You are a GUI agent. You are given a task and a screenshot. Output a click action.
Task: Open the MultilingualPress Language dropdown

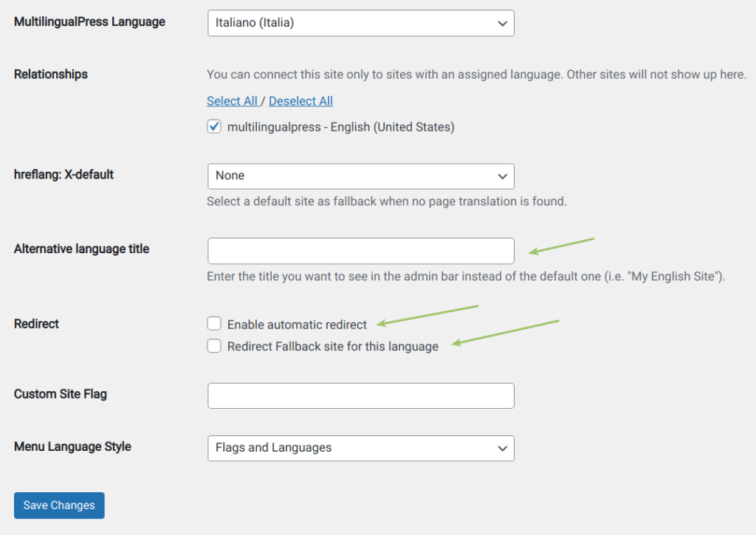361,23
